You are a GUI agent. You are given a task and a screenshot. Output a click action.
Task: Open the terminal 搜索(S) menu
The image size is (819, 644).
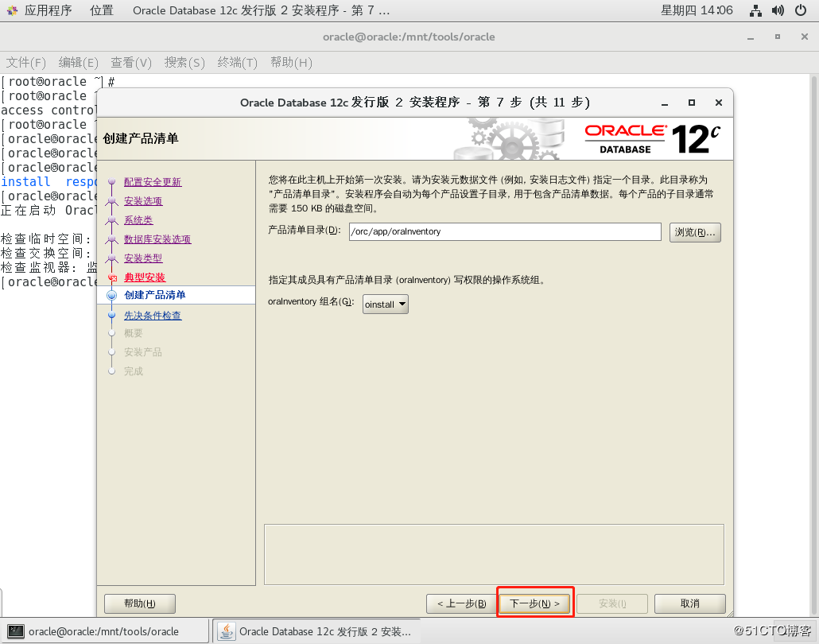click(184, 63)
